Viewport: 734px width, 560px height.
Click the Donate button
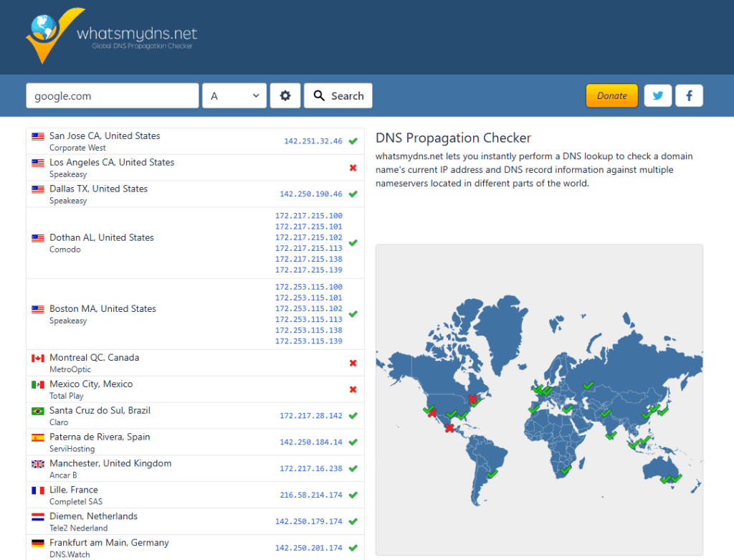(612, 95)
